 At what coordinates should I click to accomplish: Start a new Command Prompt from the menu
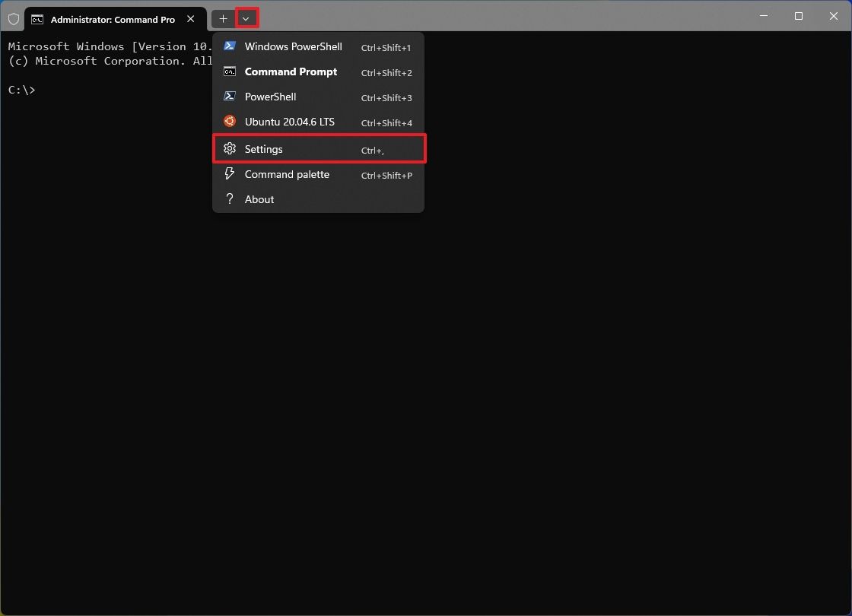(x=290, y=71)
